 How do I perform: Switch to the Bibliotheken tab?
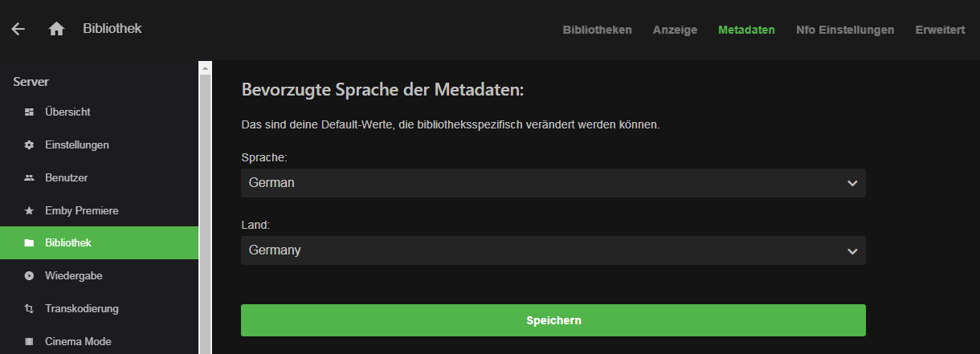pos(597,30)
